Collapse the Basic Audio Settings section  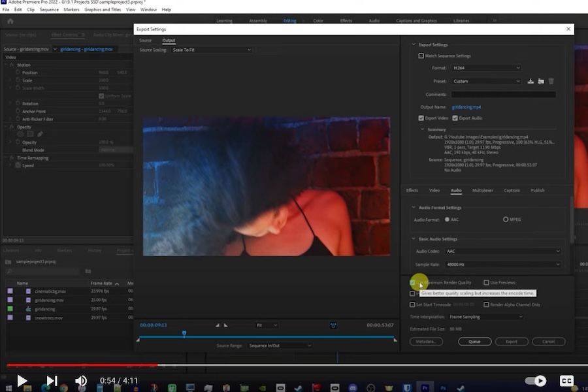[x=414, y=239]
